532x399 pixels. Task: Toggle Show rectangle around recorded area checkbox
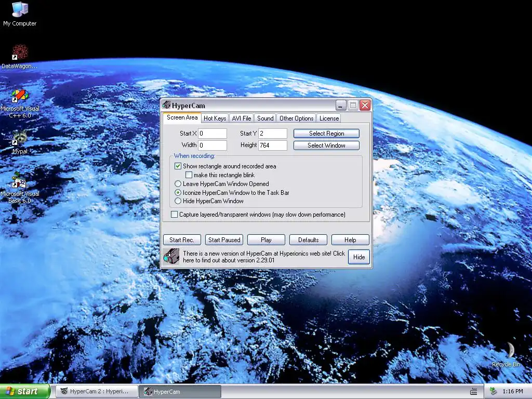pos(178,166)
